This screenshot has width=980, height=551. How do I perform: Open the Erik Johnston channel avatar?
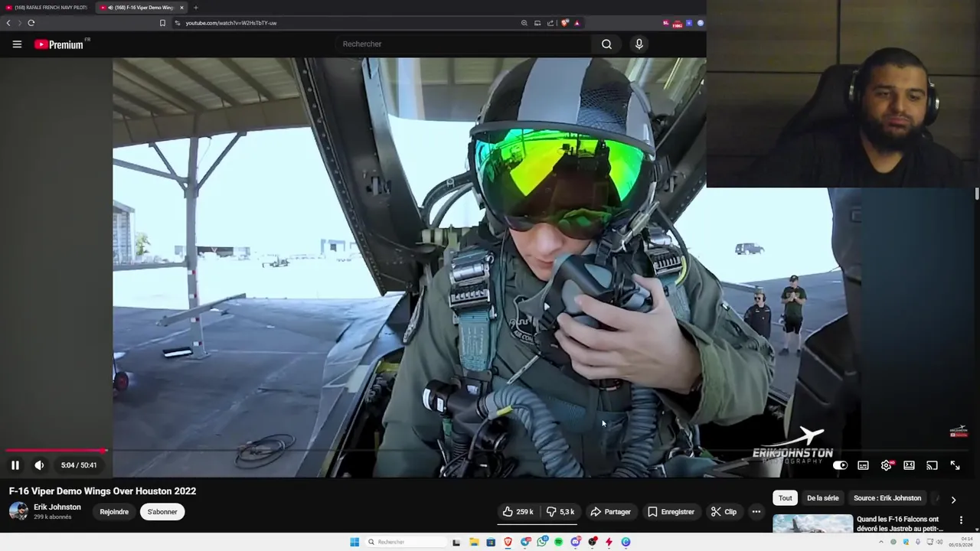[x=18, y=511]
